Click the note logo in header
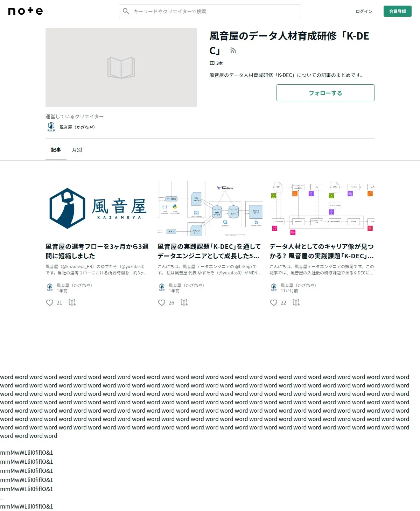The height and width of the screenshot is (511, 420). tap(26, 11)
